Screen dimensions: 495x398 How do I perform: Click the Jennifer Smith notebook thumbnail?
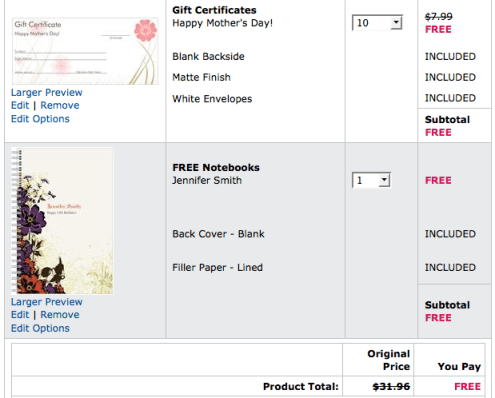pyautogui.click(x=62, y=221)
